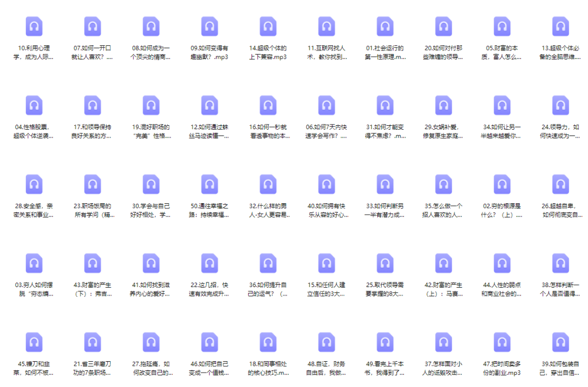Click the file name text 47.把时间卖多份的副业.mp3
Image resolution: width=588 pixels, height=387 pixels.
(502, 368)
